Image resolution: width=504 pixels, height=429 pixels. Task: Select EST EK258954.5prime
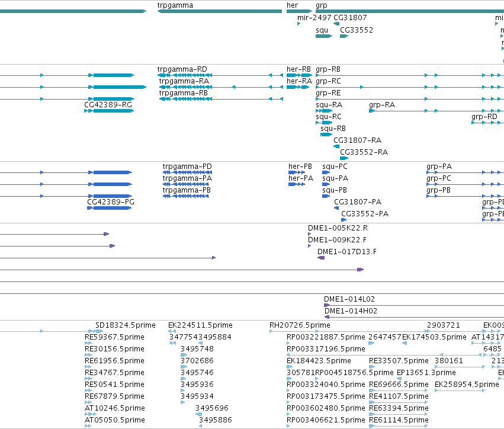coord(460,390)
